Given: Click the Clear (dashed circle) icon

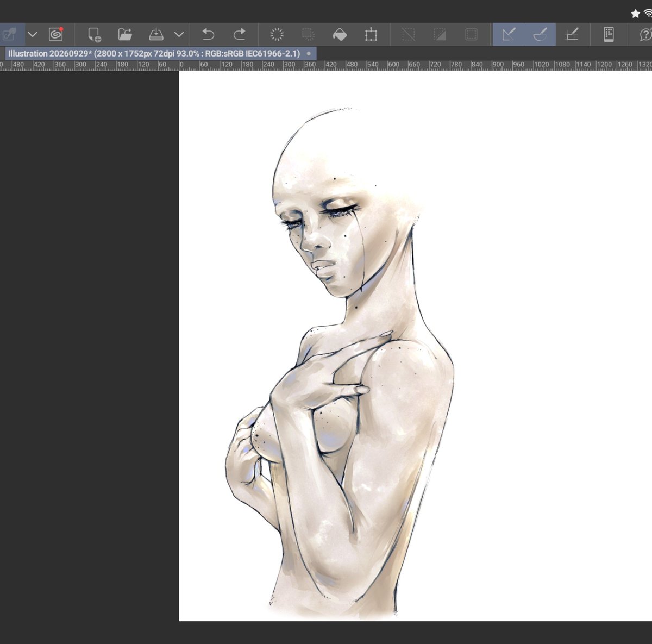Looking at the screenshot, I should 277,34.
